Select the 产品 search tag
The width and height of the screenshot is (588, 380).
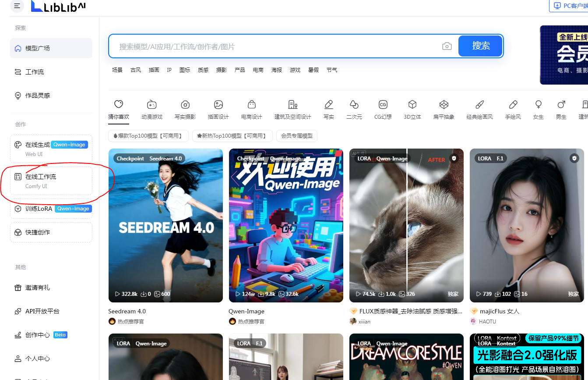coord(240,70)
